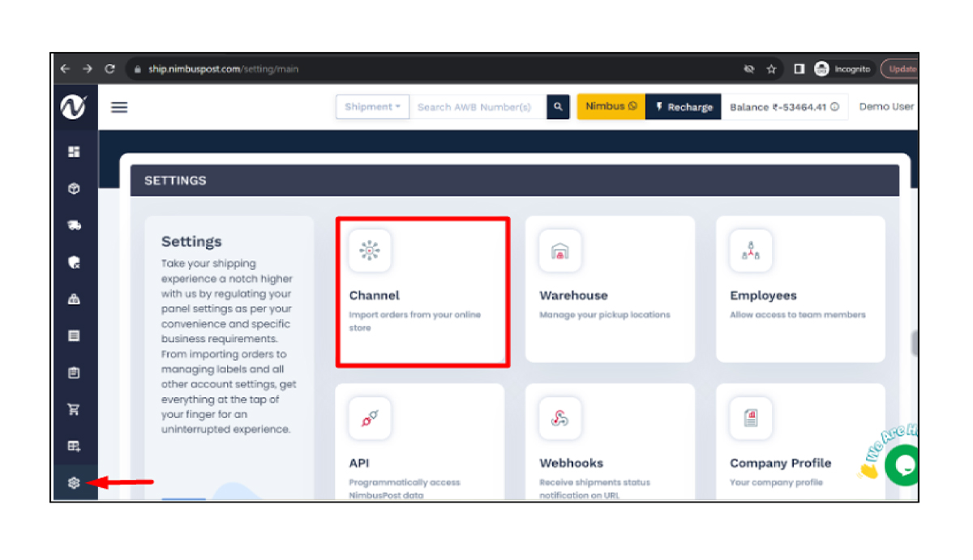Click the shield icon in sidebar
This screenshot has height=560, width=973.
point(75,262)
